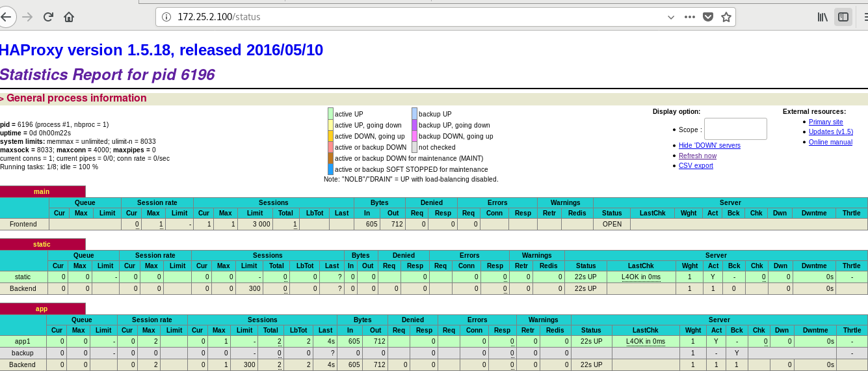Click the purple backup UP, going down swatch

(414, 125)
